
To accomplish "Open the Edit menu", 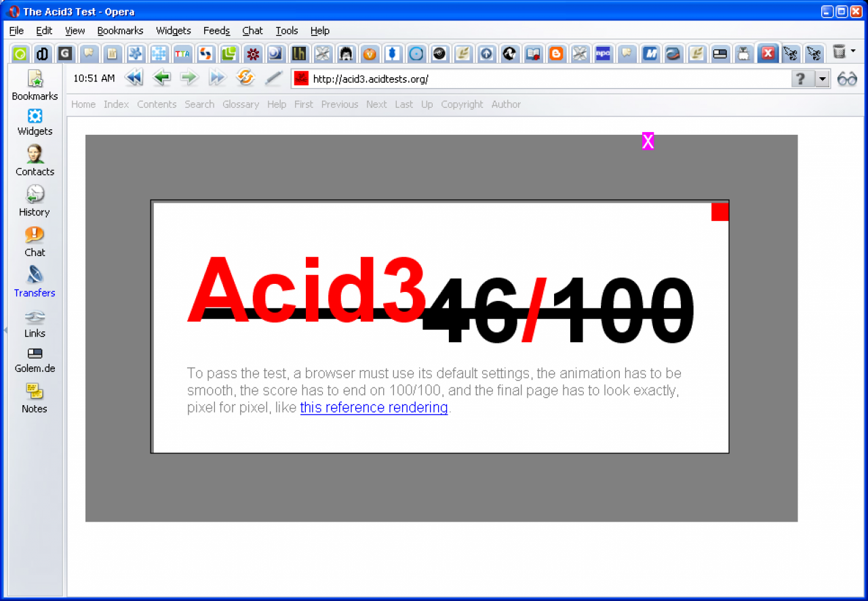I will click(44, 30).
